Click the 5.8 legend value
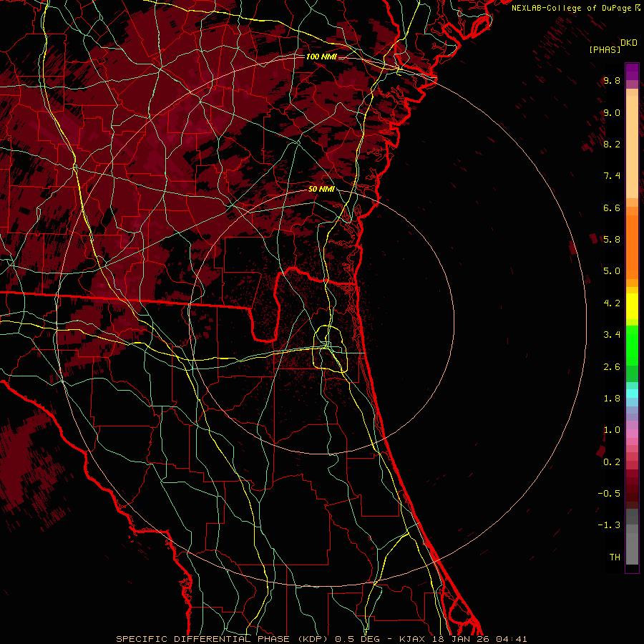 tap(612, 240)
